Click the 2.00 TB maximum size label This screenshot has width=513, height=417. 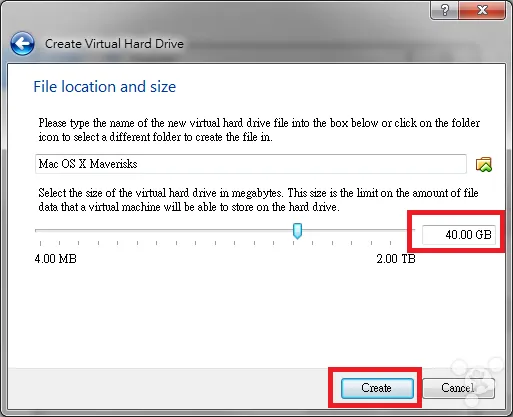396,259
